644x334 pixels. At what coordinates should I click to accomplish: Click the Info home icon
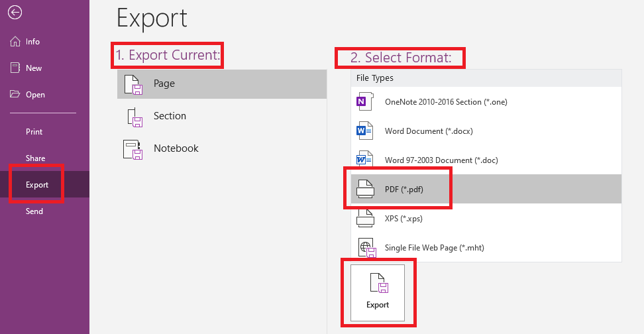point(15,42)
